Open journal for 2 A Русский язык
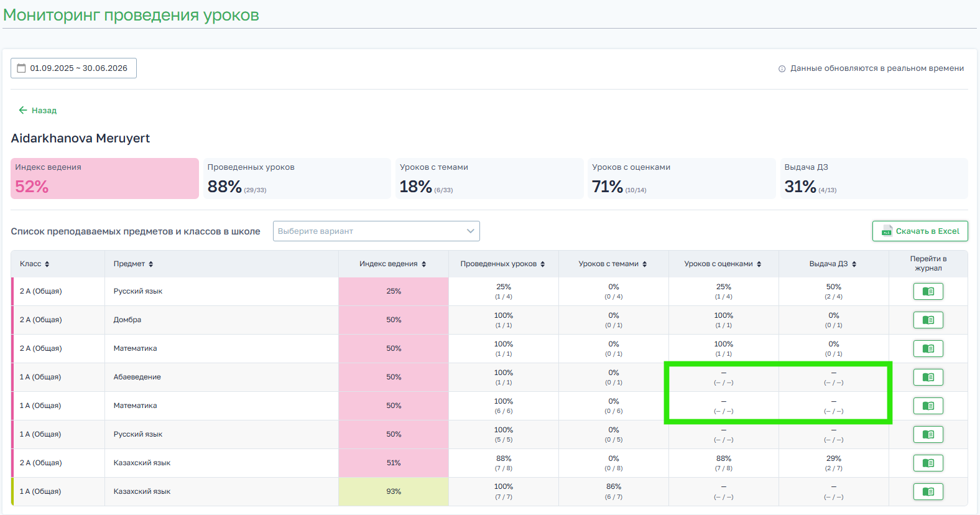 (928, 291)
